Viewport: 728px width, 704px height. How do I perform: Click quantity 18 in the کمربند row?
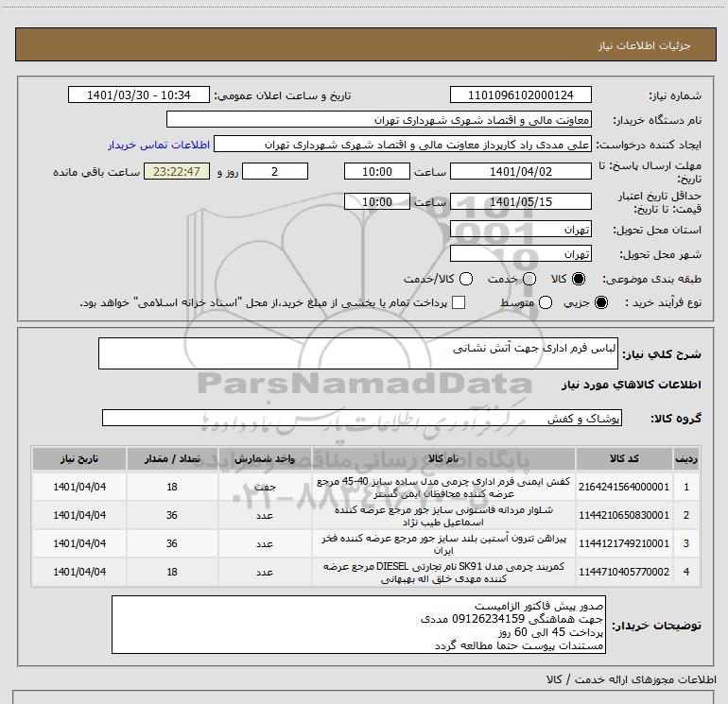tap(172, 572)
